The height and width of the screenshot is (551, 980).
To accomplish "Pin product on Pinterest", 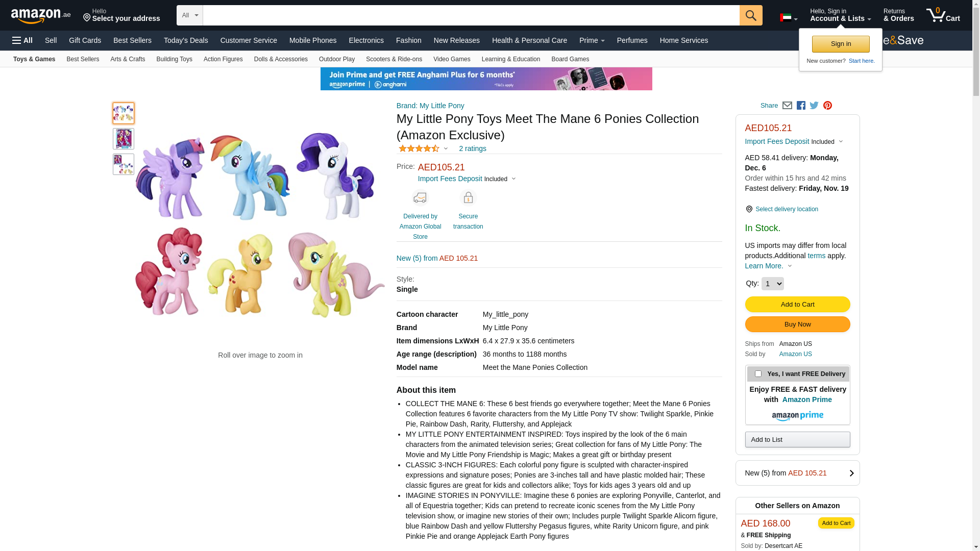I will pyautogui.click(x=827, y=106).
